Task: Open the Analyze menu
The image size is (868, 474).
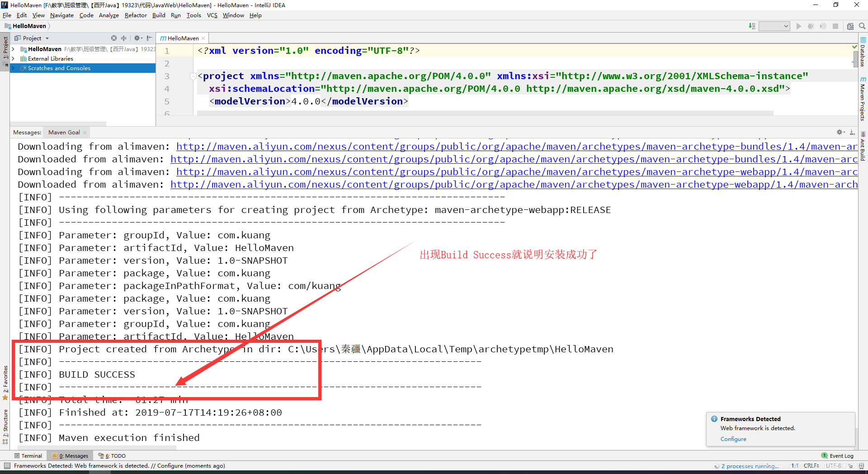Action: (x=109, y=15)
